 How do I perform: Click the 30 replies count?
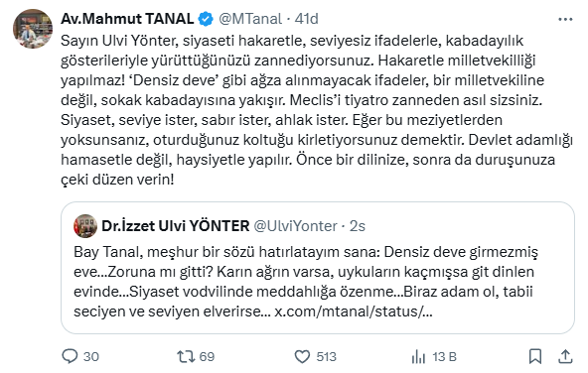[91, 357]
